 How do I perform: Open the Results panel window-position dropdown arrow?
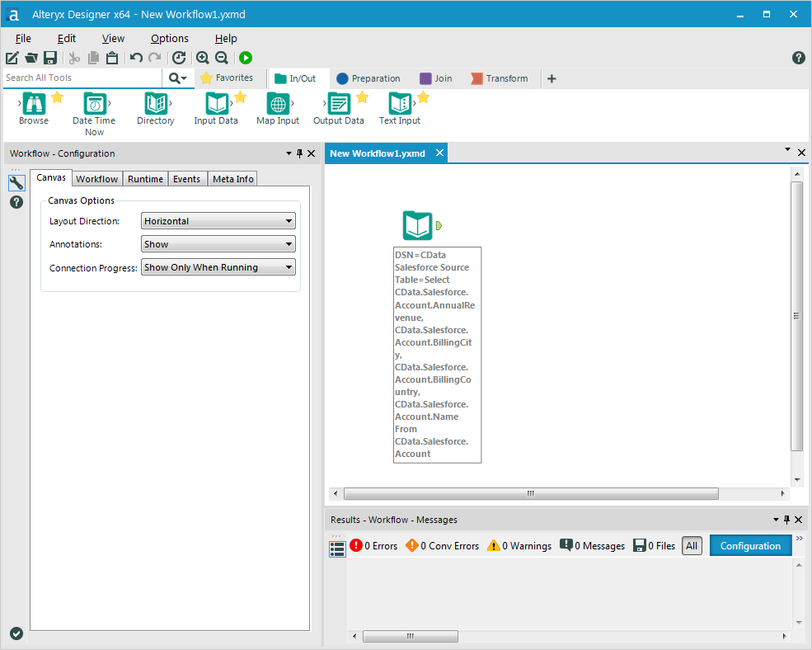click(776, 520)
